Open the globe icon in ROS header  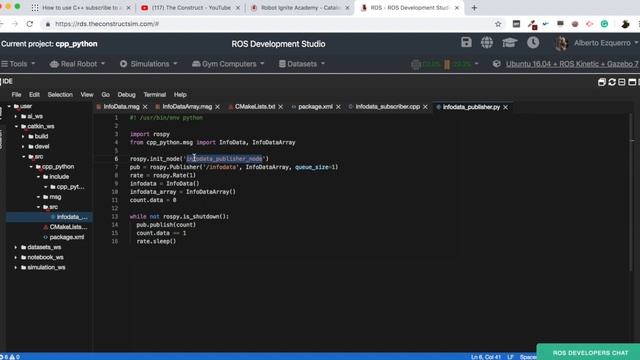tap(487, 42)
